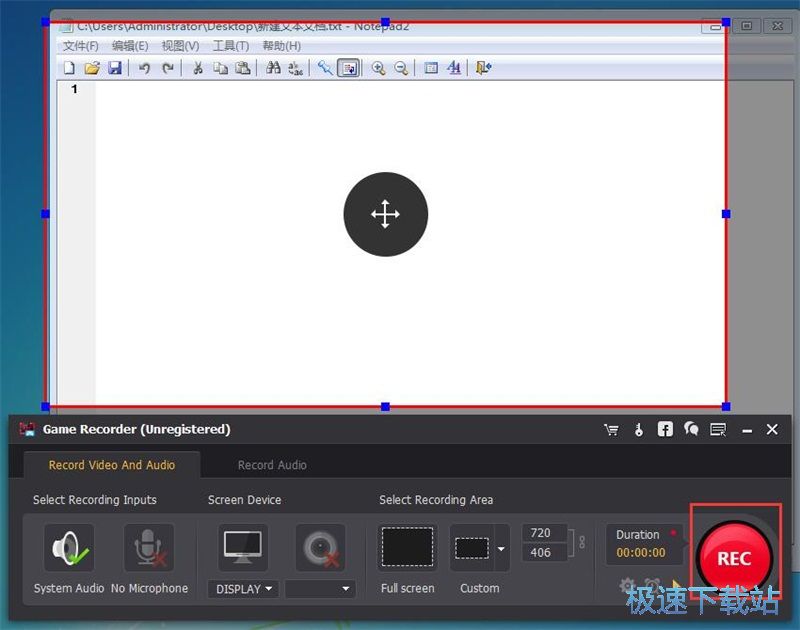Select the display screen device icon
This screenshot has height=630, width=800.
(243, 548)
